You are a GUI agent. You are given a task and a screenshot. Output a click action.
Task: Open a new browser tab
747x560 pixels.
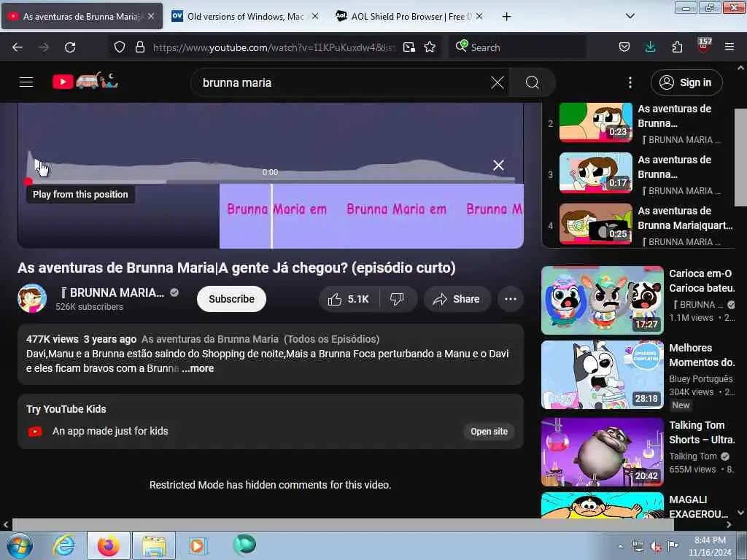point(506,17)
